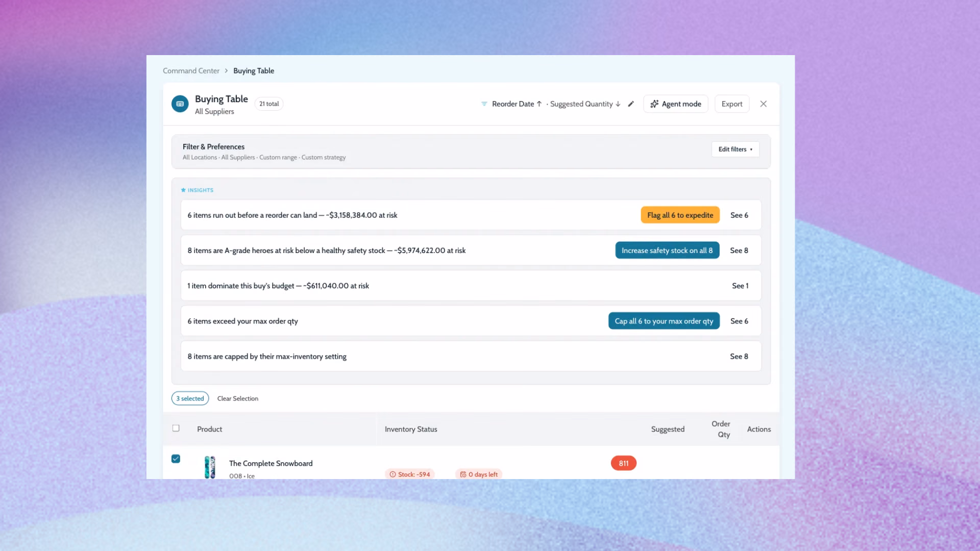Image resolution: width=980 pixels, height=551 pixels.
Task: See 1 item dominating buy's budget
Action: click(x=740, y=286)
